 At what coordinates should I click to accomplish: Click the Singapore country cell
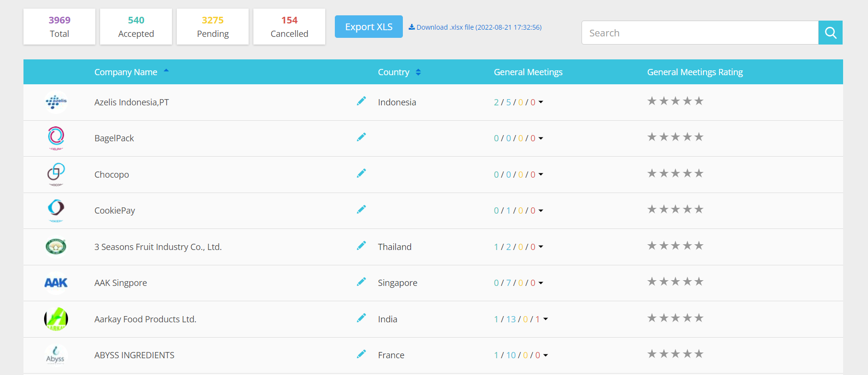pos(398,283)
